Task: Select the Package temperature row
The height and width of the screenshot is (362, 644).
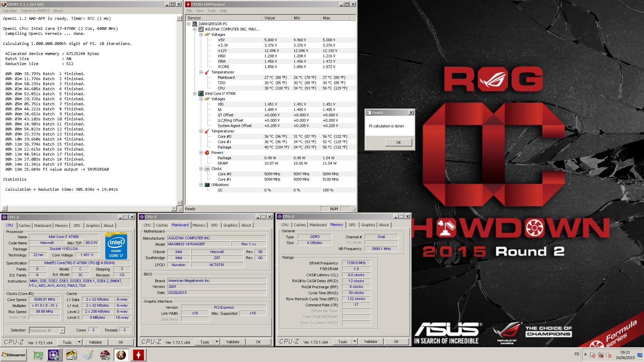Action: coord(270,147)
